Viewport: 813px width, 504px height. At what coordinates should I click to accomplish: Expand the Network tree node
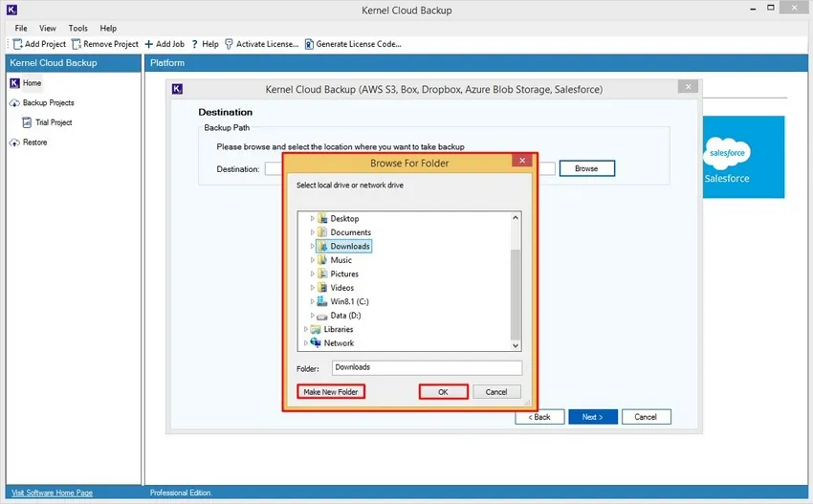(x=305, y=342)
